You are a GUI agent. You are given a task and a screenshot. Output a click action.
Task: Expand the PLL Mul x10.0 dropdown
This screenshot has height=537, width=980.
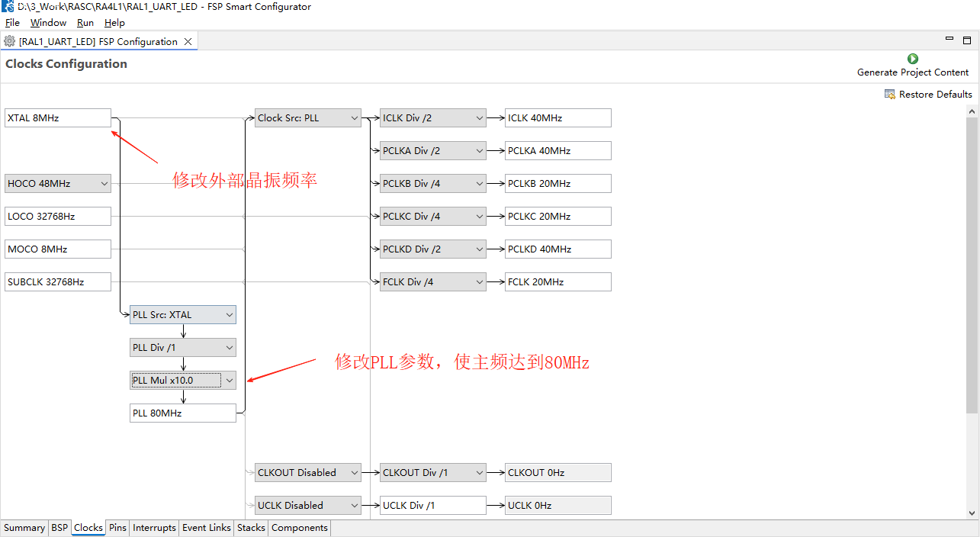pos(183,381)
